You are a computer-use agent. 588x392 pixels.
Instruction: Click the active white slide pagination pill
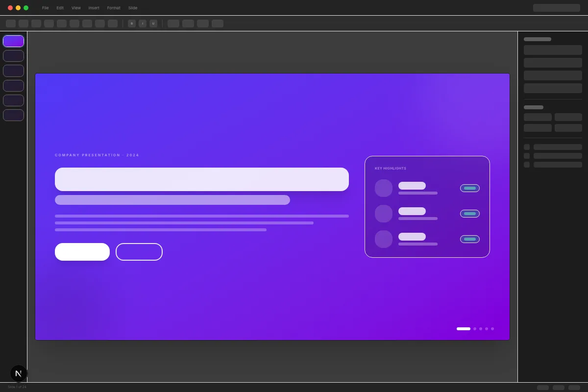[464, 329]
